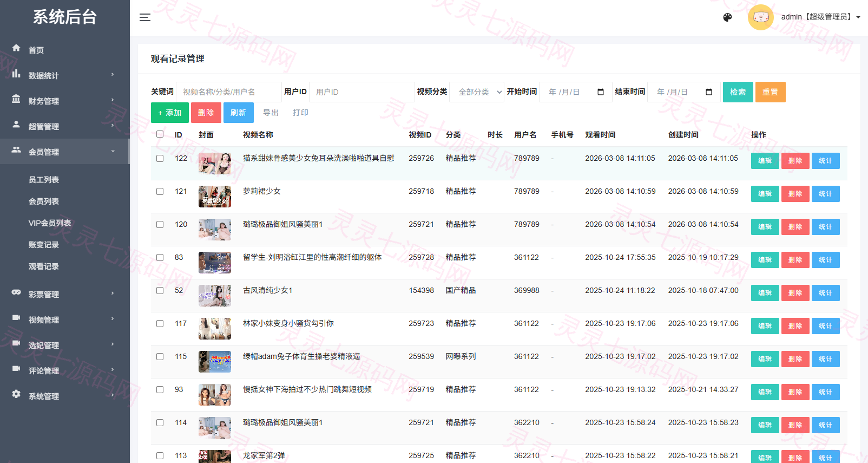Viewport: 868px width, 463px height.
Task: Click the blue 刷新 button
Action: [x=238, y=113]
